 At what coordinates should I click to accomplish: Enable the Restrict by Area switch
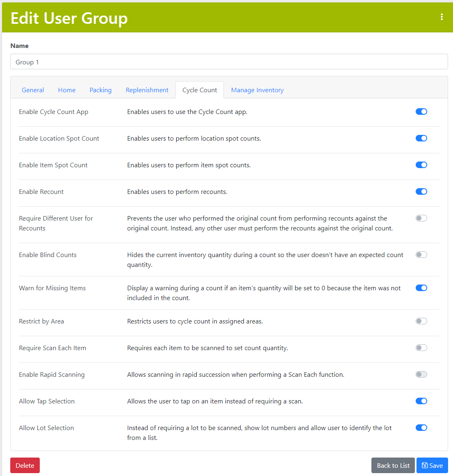click(421, 321)
